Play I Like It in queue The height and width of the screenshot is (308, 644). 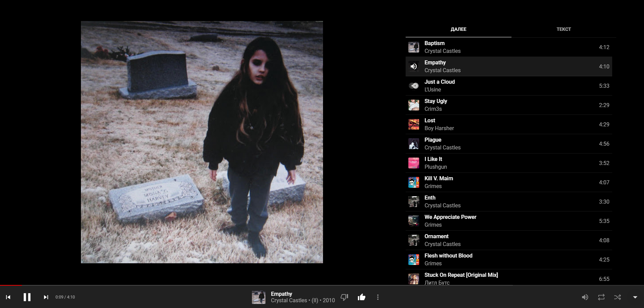pyautogui.click(x=509, y=163)
